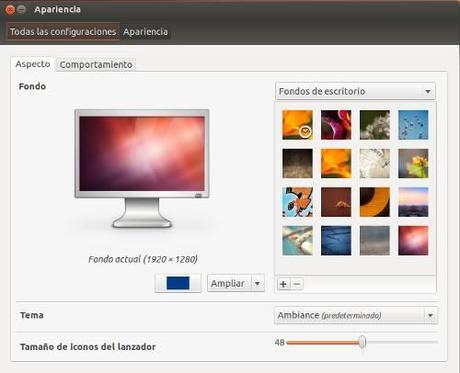Select the orange flower wallpaper with clock badge

[x=297, y=125]
